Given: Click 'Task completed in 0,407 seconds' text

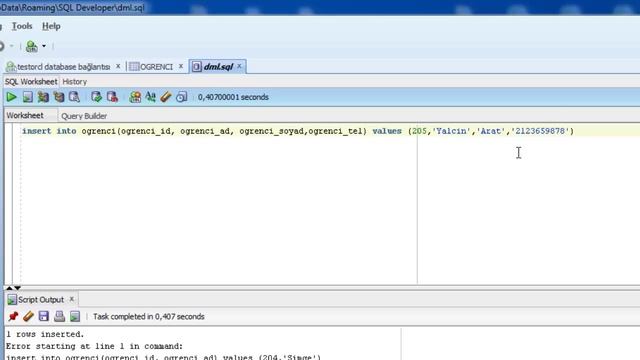Looking at the screenshot, I should (149, 317).
